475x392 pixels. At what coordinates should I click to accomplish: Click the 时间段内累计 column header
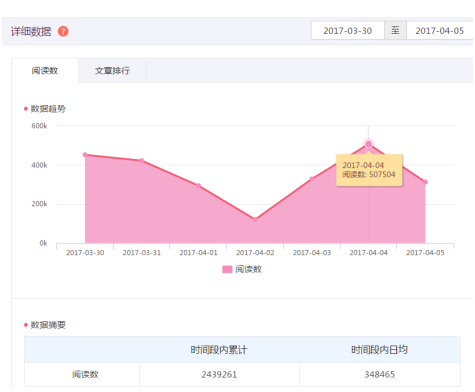[x=219, y=350]
